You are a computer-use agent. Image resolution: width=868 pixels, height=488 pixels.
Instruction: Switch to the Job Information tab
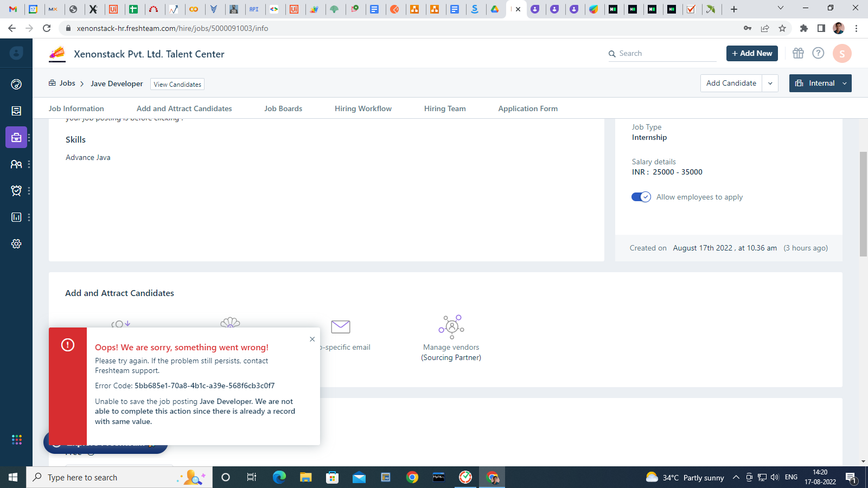point(76,108)
